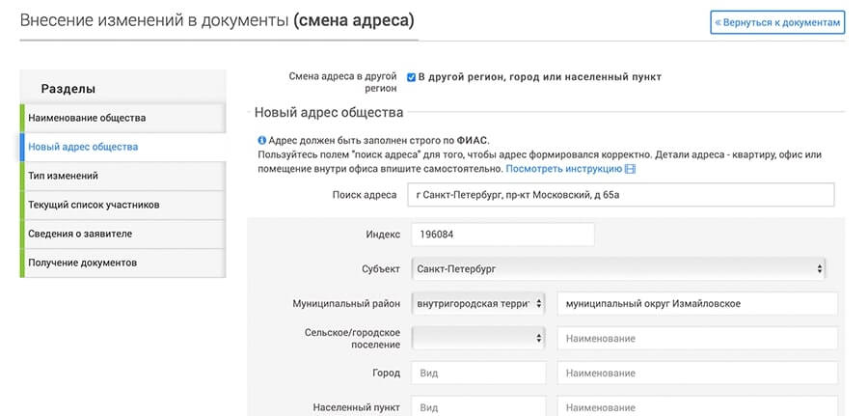The image size is (868, 416).
Task: Click муниципальный округ Измайловское name field
Action: click(x=697, y=303)
